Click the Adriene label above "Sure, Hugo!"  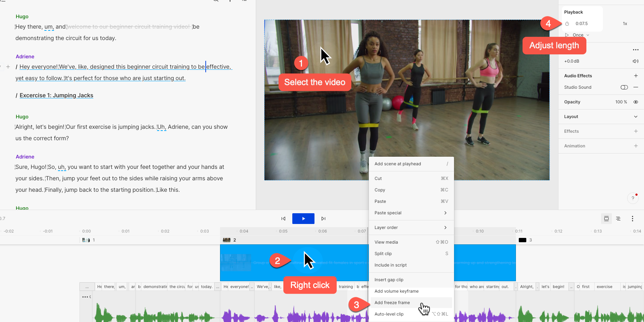(25, 157)
